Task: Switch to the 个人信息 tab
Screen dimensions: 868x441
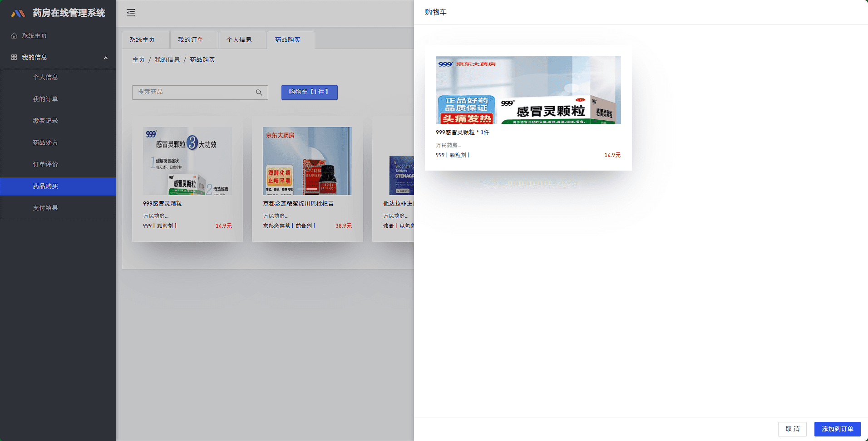Action: [x=242, y=40]
